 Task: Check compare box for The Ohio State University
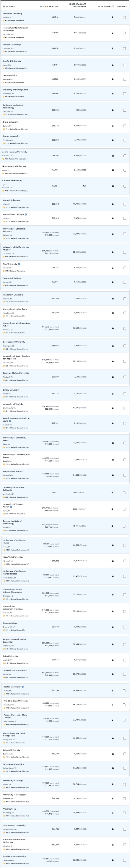[x=124, y=704]
